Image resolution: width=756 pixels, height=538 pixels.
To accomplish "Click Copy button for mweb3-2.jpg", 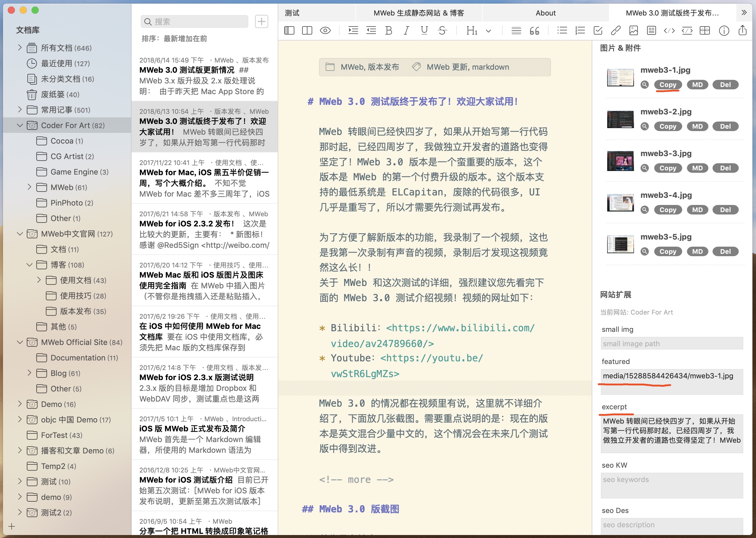I will coord(667,126).
